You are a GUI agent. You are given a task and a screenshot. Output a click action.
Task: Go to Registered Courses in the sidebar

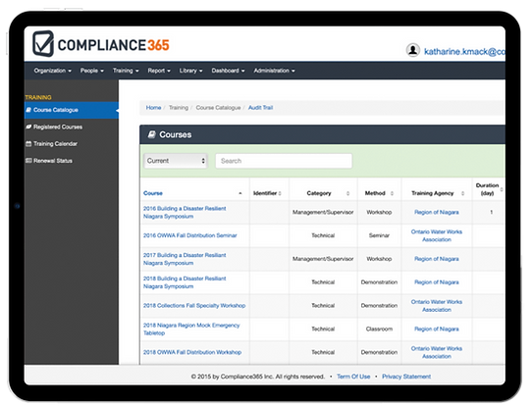pos(72,127)
